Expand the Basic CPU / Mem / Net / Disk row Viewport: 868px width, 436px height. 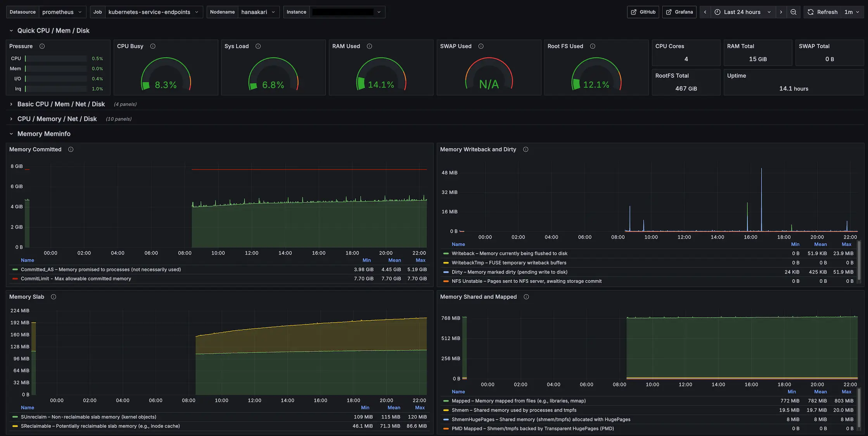[x=61, y=104]
